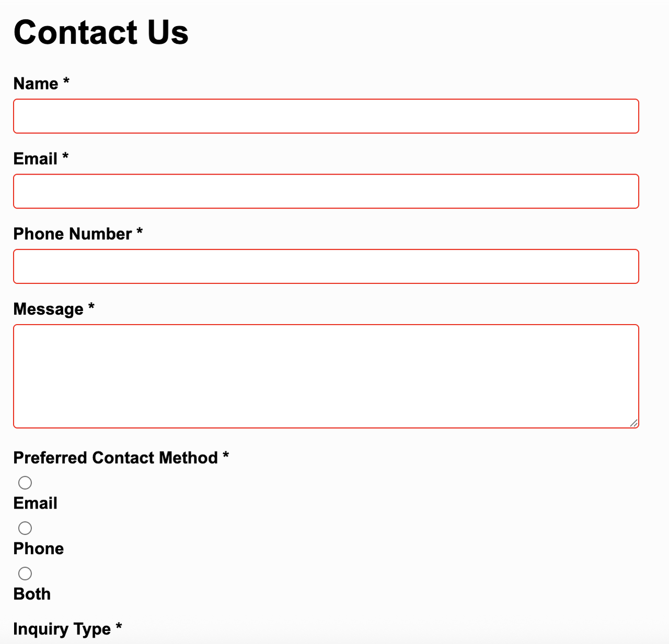The width and height of the screenshot is (669, 644).
Task: Click the Message box resize handle
Action: (x=633, y=423)
